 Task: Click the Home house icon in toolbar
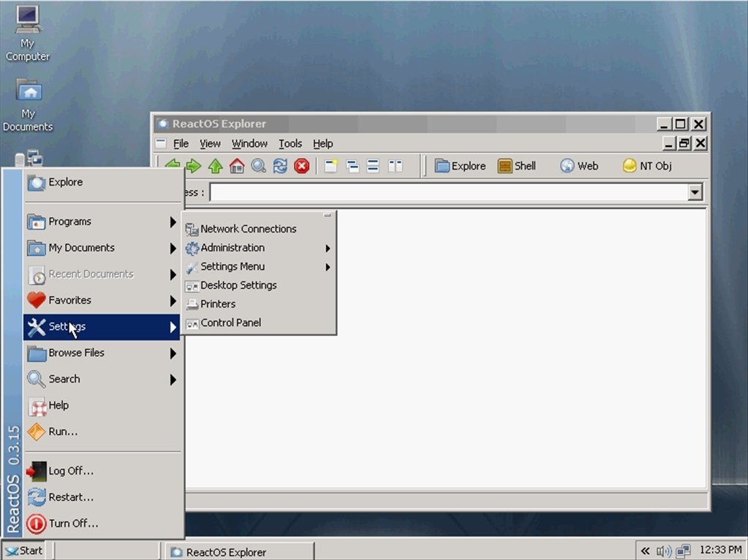click(237, 166)
